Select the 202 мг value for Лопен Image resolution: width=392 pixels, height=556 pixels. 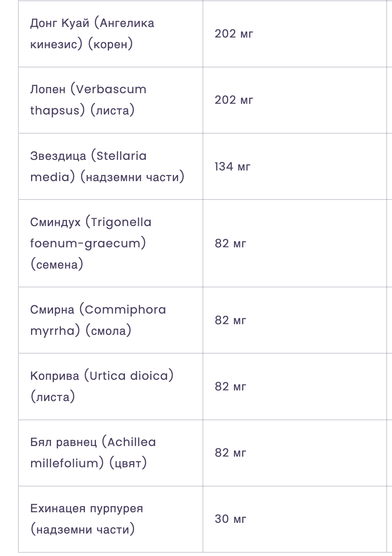point(234,100)
